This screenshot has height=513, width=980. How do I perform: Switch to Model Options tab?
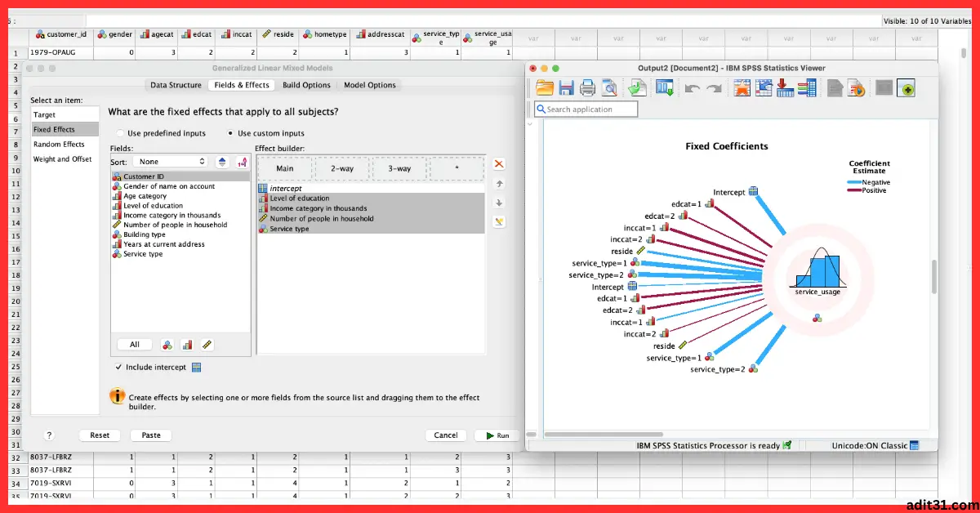(369, 85)
